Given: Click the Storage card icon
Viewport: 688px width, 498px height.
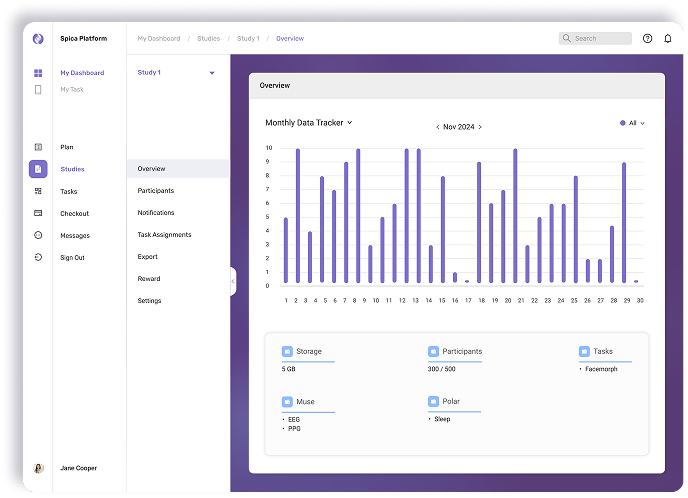Looking at the screenshot, I should (x=287, y=351).
